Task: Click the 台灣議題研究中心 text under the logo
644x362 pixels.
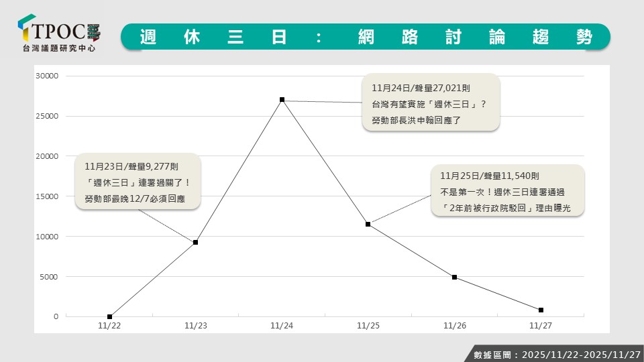Action: tap(59, 48)
